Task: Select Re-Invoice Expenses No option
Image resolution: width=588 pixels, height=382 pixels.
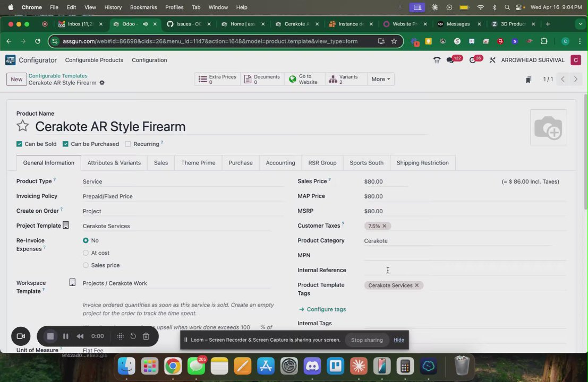Action: click(86, 240)
